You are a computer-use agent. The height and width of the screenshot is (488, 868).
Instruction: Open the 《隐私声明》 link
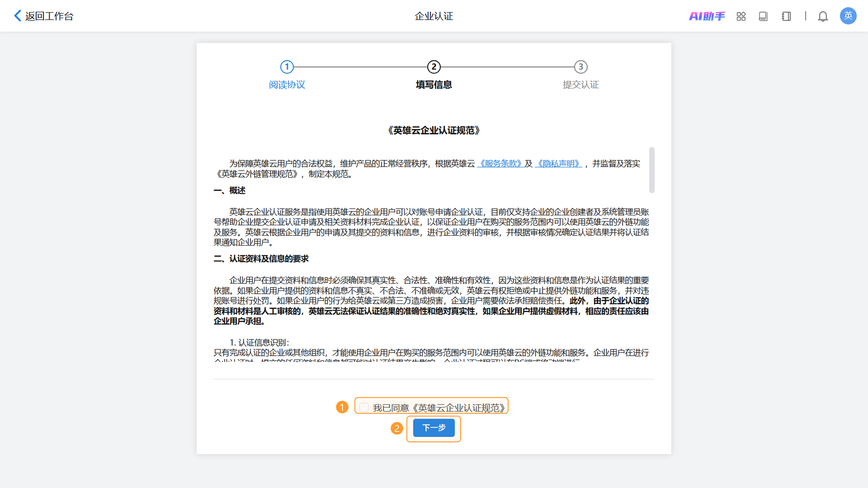coord(558,163)
